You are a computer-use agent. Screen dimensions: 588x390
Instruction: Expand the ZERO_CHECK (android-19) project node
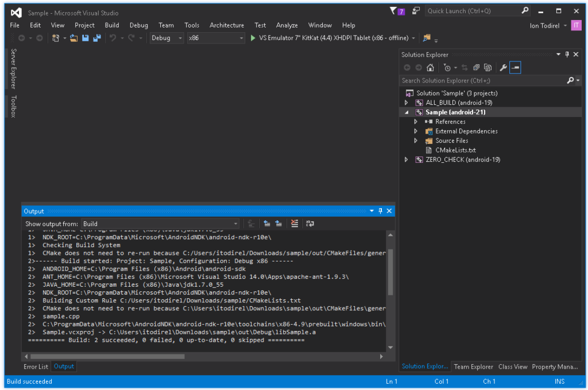point(407,159)
